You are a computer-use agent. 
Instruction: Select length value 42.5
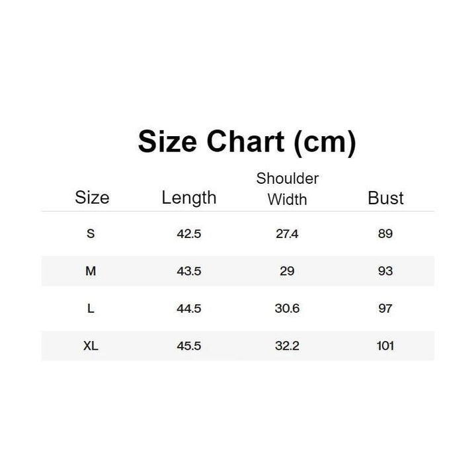[x=189, y=234]
